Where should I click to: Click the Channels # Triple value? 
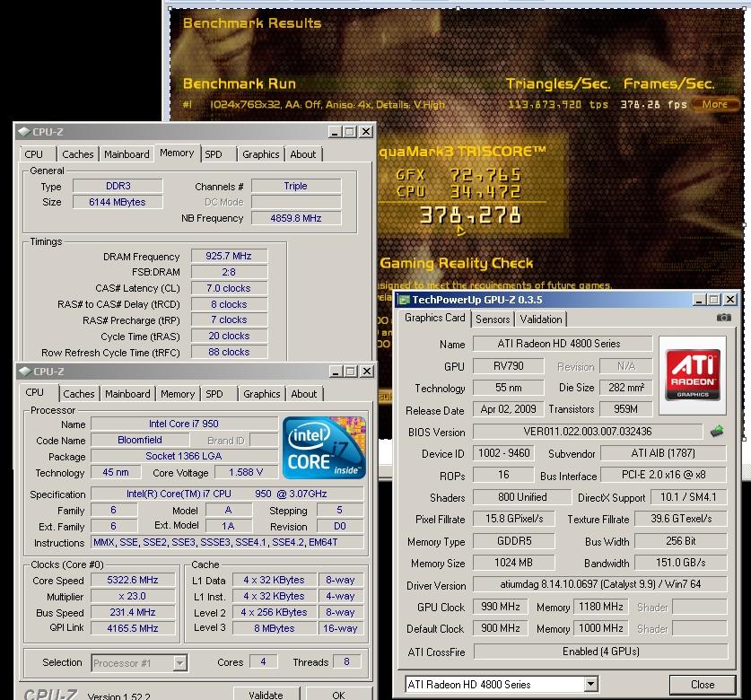296,186
